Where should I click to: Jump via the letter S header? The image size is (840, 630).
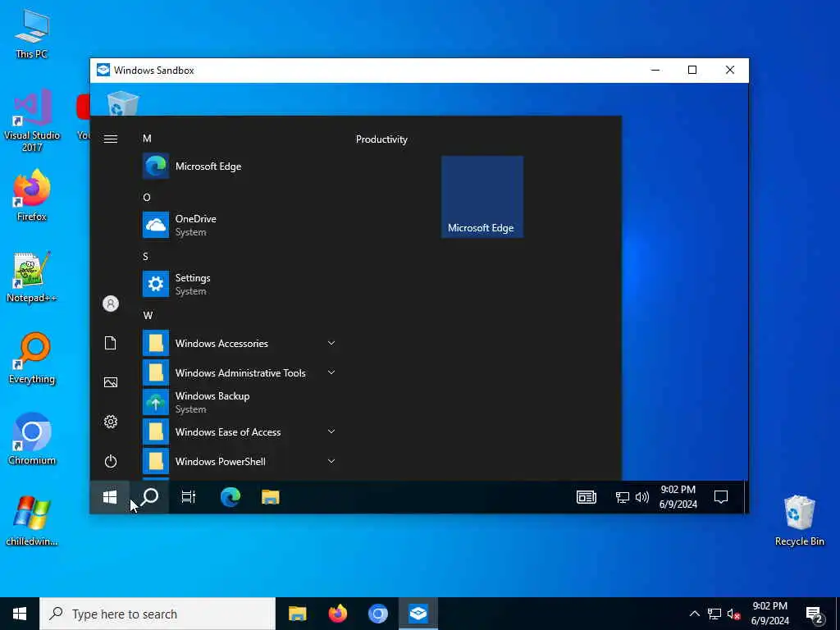coord(145,257)
